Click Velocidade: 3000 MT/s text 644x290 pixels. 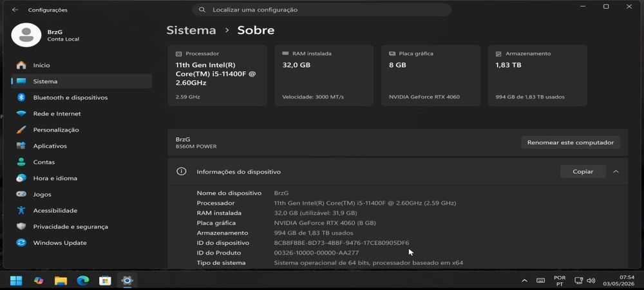313,97
